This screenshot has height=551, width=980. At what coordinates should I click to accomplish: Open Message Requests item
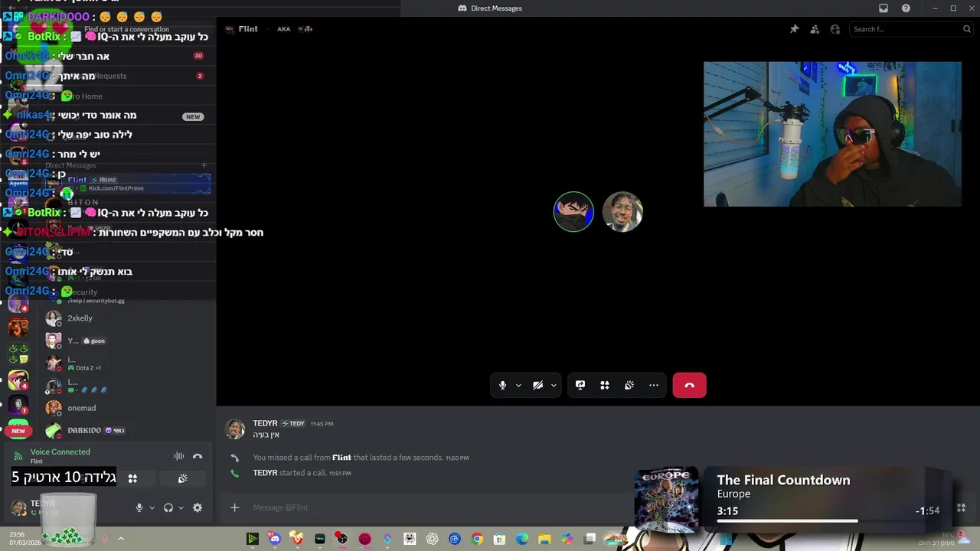click(126, 76)
